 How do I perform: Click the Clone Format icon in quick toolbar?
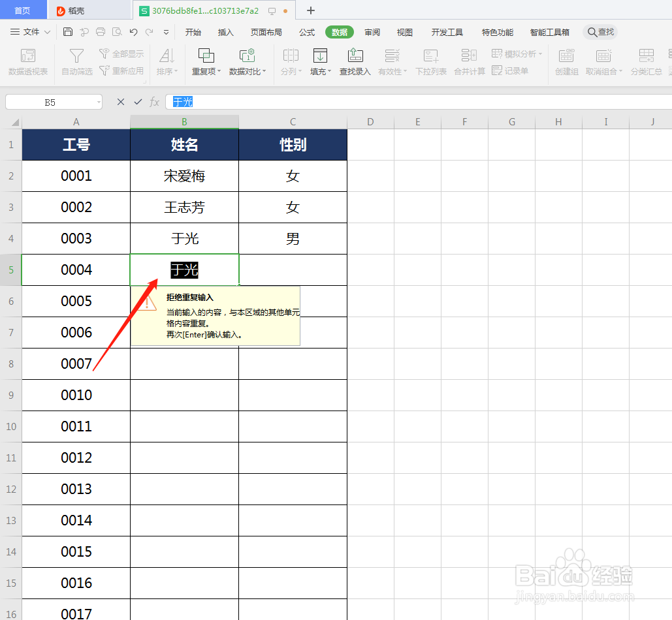[x=84, y=32]
